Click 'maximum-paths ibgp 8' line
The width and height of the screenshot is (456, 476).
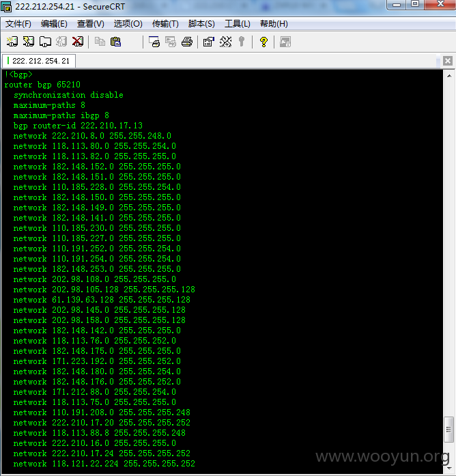pyautogui.click(x=61, y=115)
